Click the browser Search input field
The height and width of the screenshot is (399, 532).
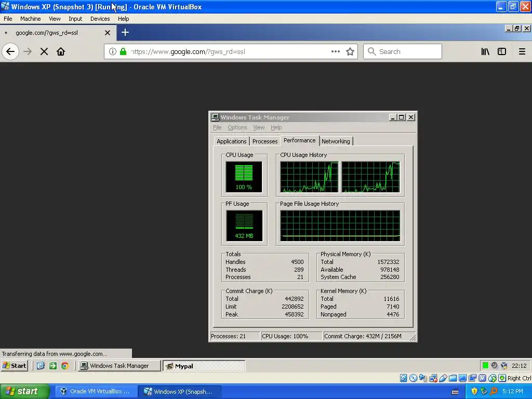[403, 51]
